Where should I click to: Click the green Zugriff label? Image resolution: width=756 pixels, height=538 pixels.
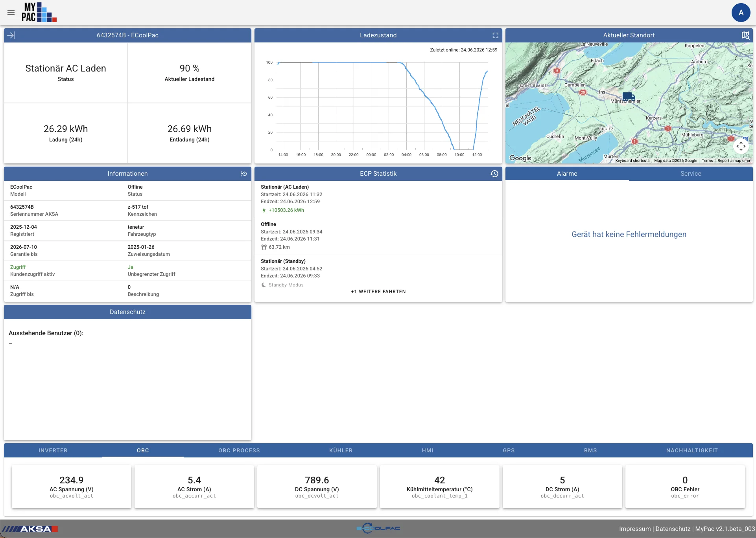click(18, 267)
